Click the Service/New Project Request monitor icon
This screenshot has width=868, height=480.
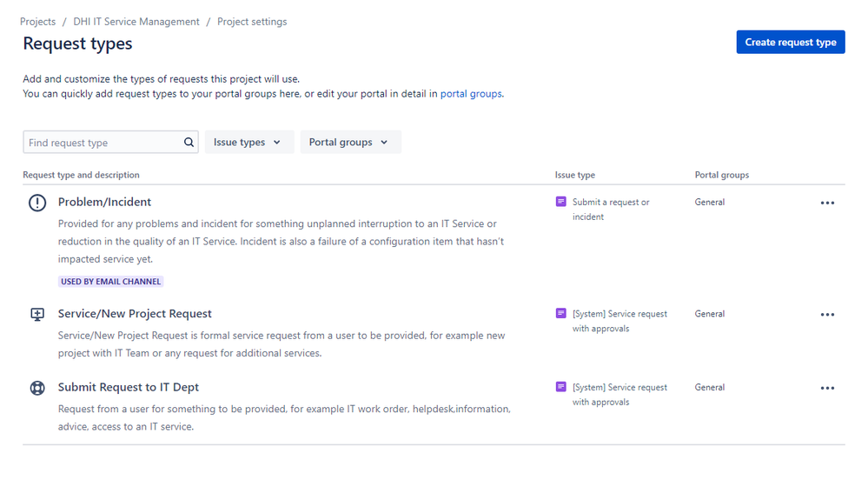coord(37,315)
